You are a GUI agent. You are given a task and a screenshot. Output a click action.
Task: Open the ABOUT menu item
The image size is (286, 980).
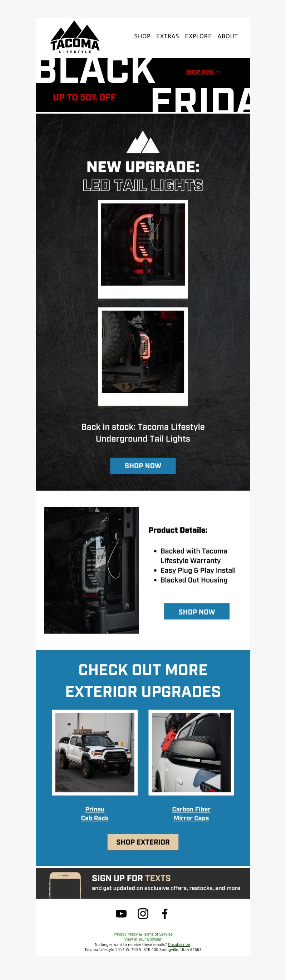coord(227,36)
